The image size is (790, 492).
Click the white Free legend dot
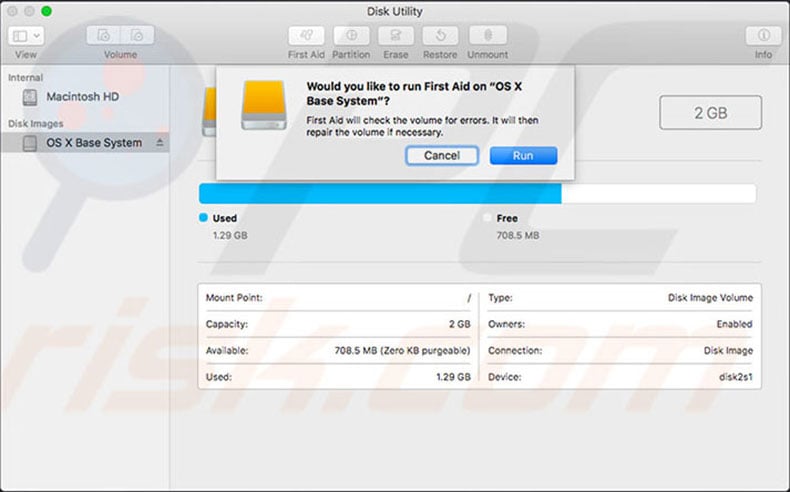[487, 218]
